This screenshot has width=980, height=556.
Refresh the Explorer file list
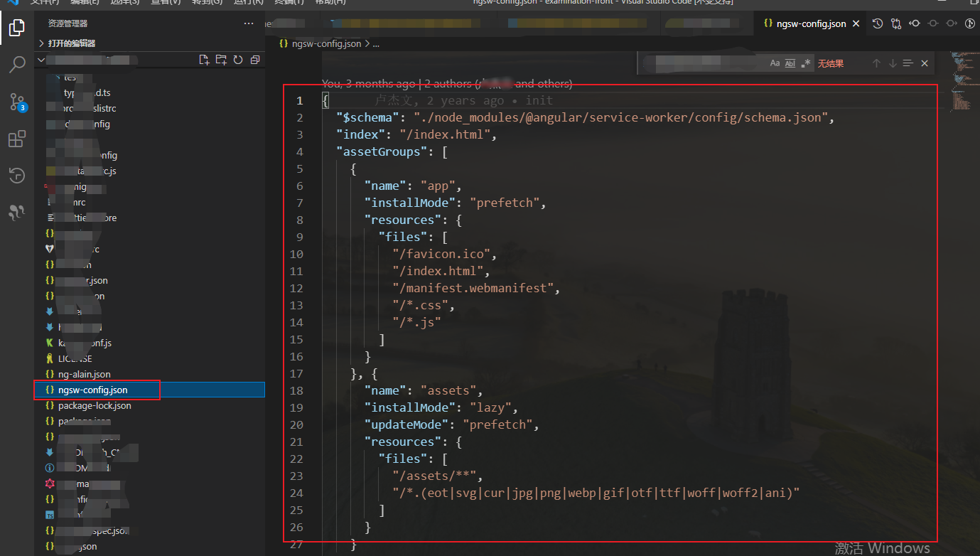(237, 60)
